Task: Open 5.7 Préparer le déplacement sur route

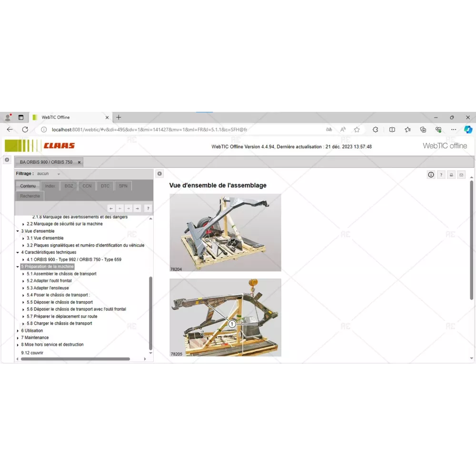Action: [62, 317]
